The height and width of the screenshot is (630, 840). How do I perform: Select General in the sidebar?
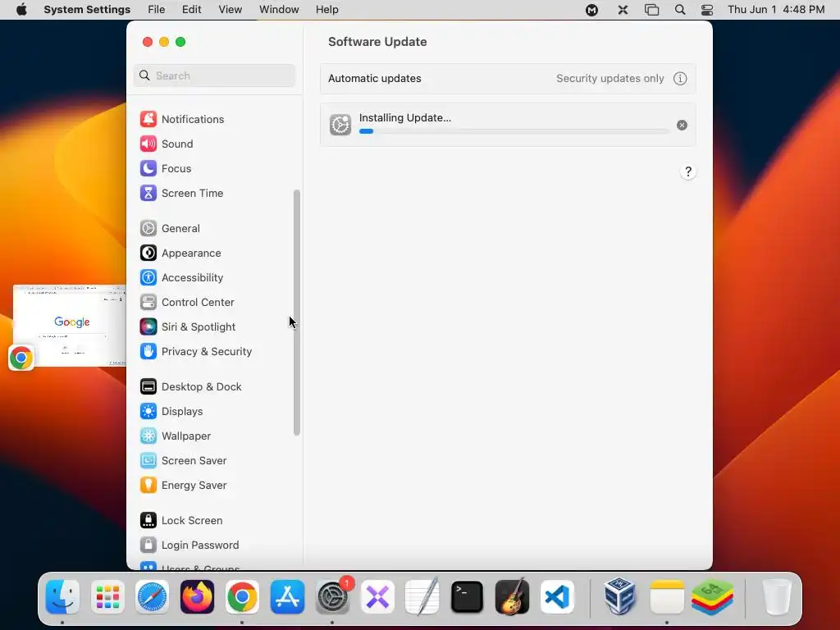pyautogui.click(x=170, y=228)
